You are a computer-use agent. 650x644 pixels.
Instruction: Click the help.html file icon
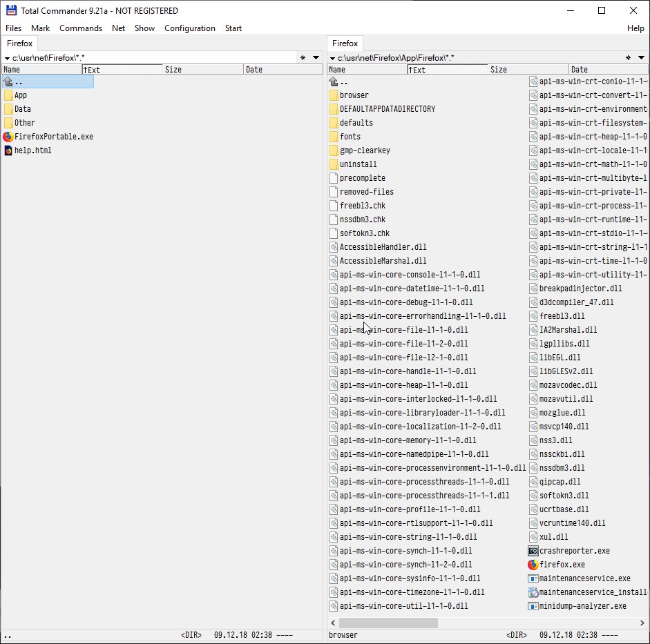click(8, 150)
